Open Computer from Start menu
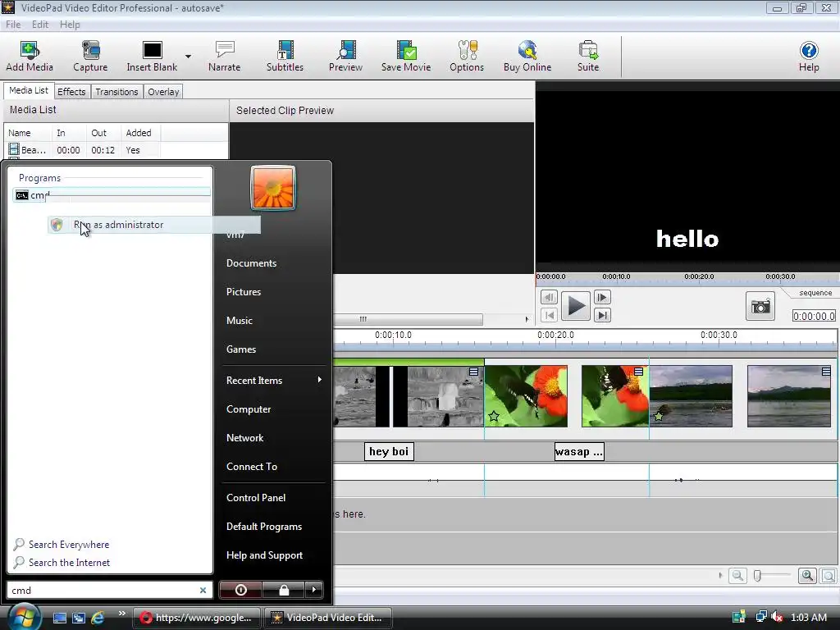 [248, 409]
